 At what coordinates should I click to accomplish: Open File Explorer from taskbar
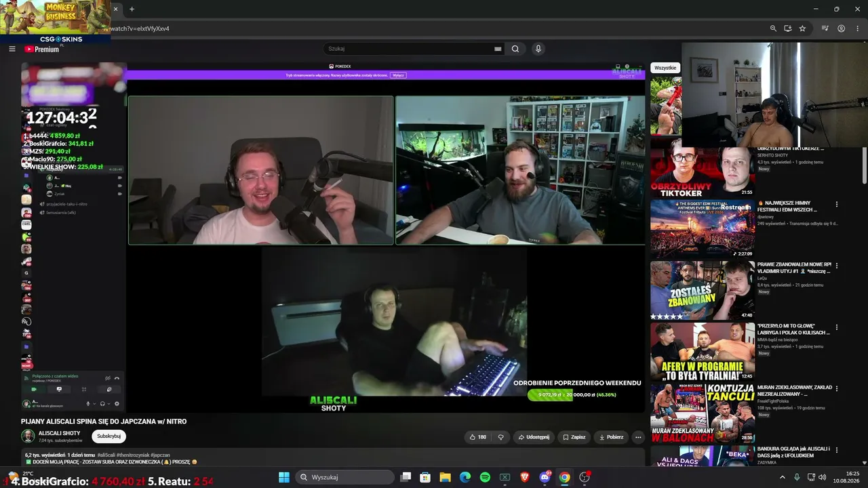pyautogui.click(x=446, y=477)
